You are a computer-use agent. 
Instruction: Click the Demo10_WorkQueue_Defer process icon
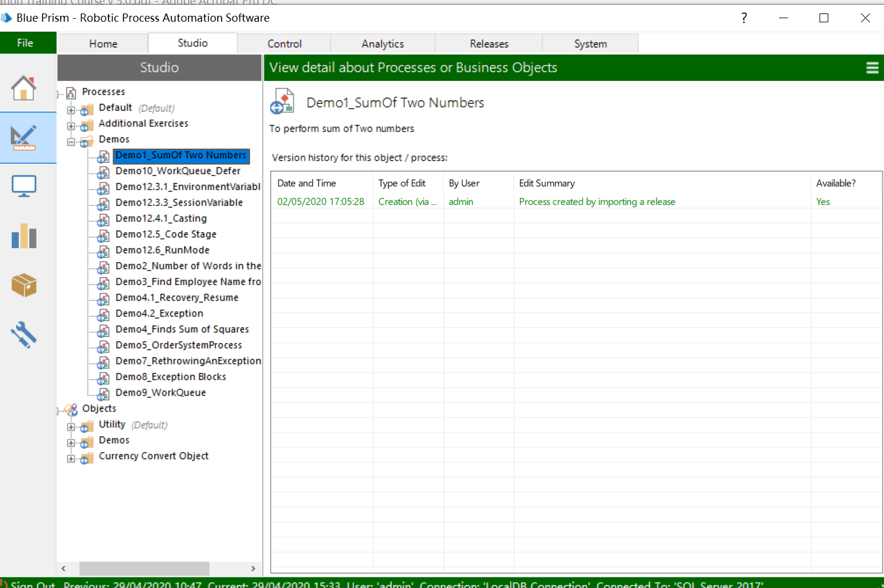(103, 172)
